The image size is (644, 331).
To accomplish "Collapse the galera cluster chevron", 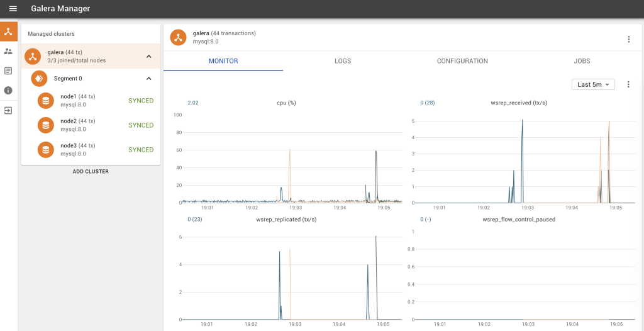I will [149, 57].
